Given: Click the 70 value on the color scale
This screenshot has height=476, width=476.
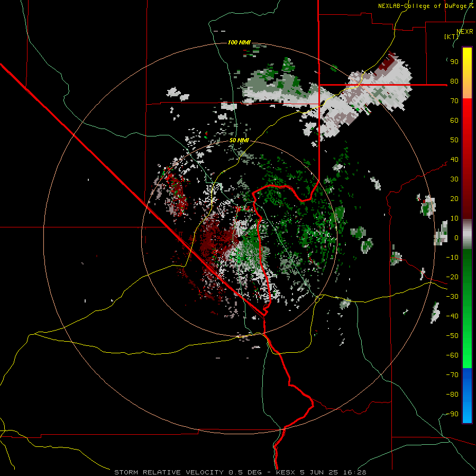Looking at the screenshot, I should (454, 101).
